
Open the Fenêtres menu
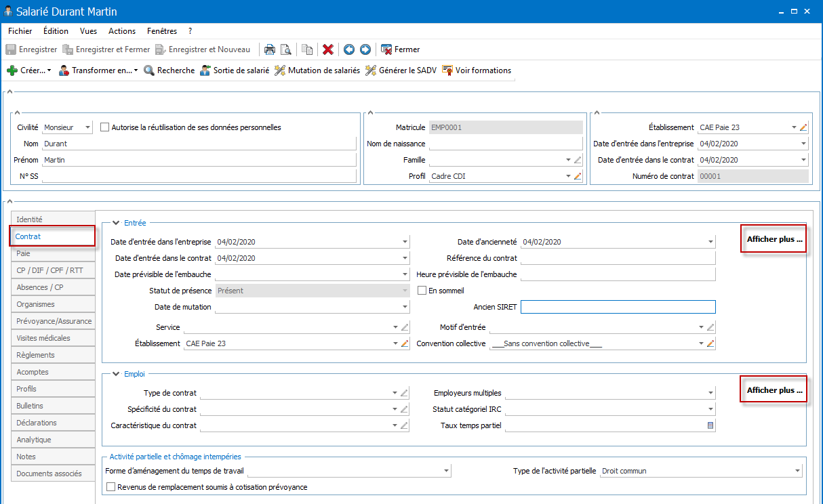[161, 31]
